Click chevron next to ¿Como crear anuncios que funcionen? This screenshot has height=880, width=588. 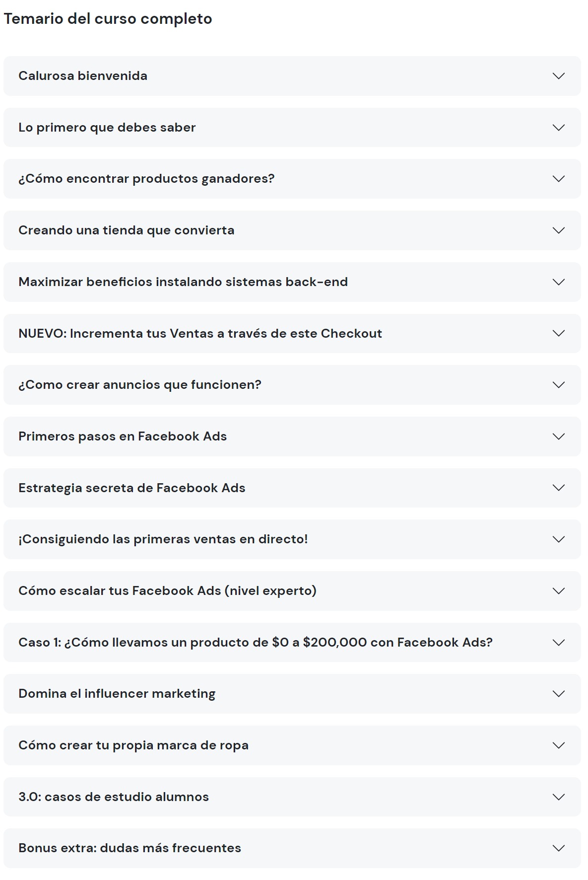[558, 385]
